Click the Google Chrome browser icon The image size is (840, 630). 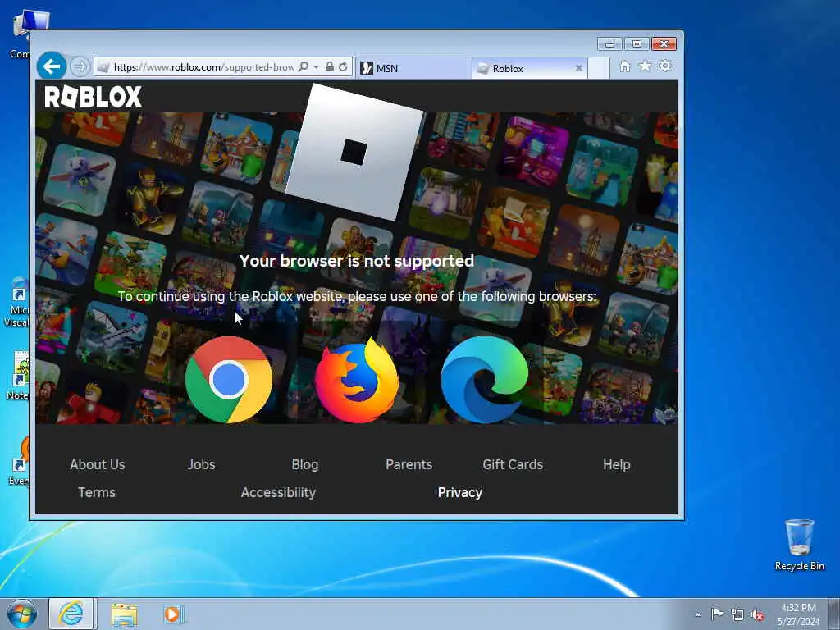tap(229, 380)
